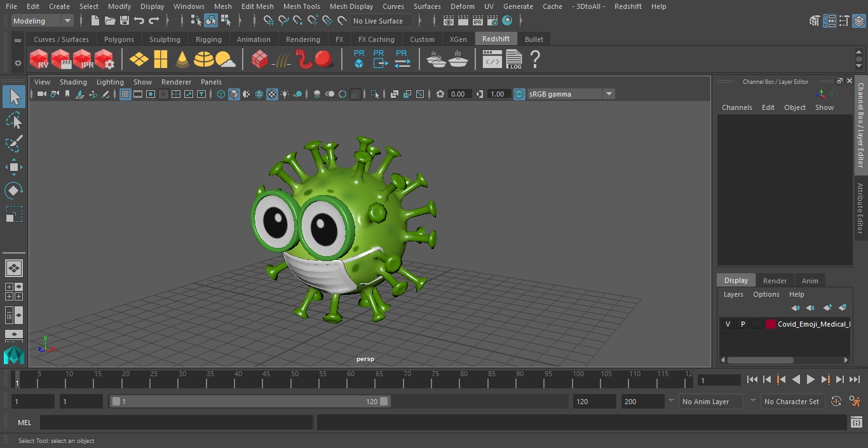Screen dimensions: 868x448
Task: Open the viewport Shading menu
Action: pos(73,82)
